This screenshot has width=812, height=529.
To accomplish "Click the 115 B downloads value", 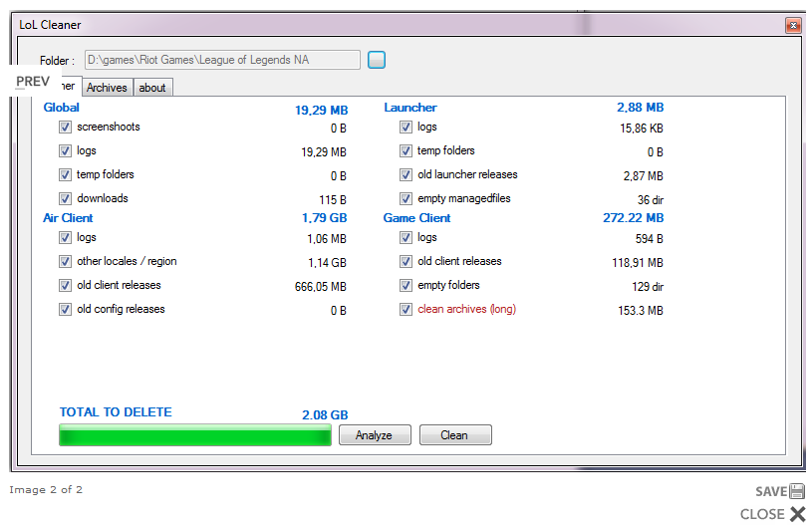I will tap(333, 200).
